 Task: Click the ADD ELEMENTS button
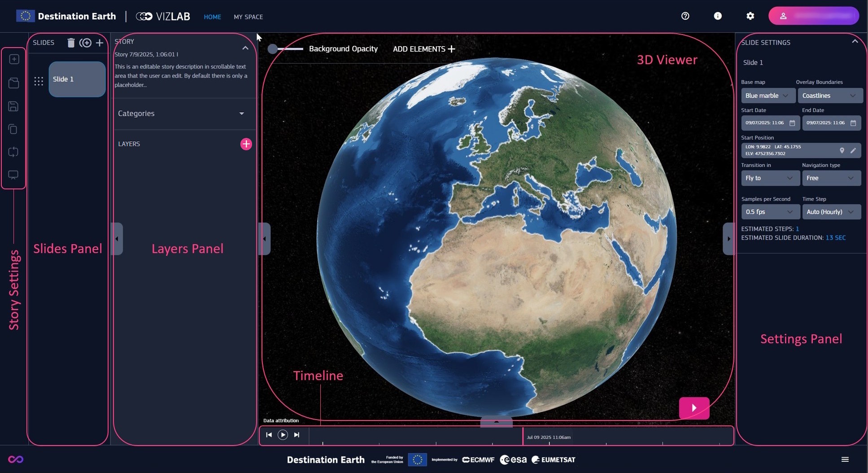coord(424,49)
